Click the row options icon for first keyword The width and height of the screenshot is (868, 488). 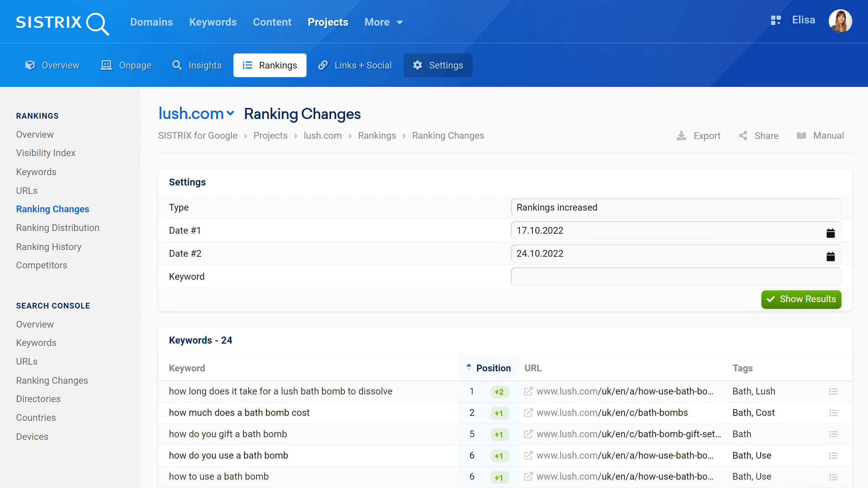point(833,391)
